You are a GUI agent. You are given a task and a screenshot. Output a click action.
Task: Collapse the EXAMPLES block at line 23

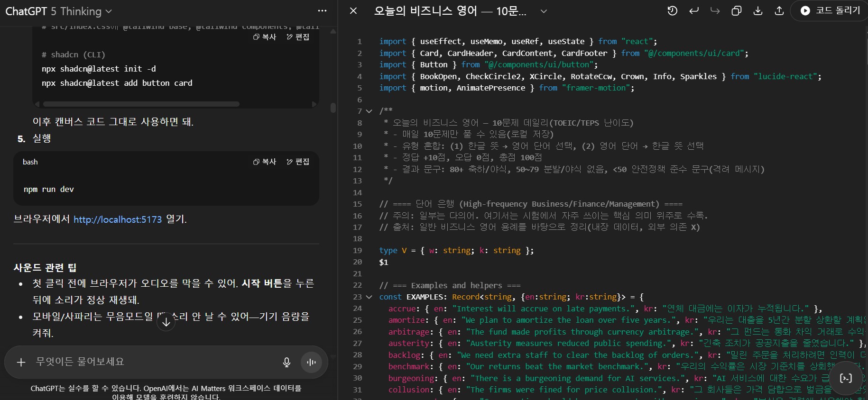pyautogui.click(x=369, y=297)
